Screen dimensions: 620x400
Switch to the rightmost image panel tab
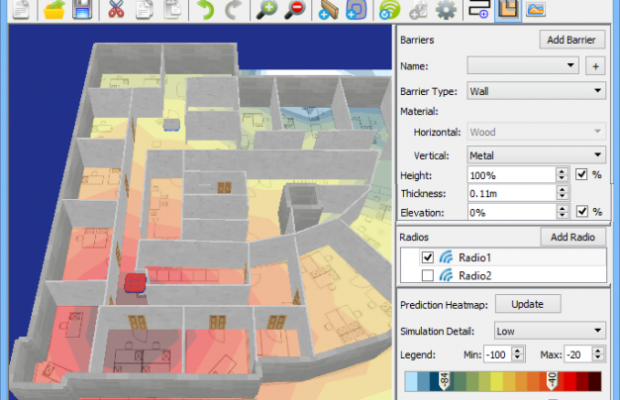coord(537,11)
